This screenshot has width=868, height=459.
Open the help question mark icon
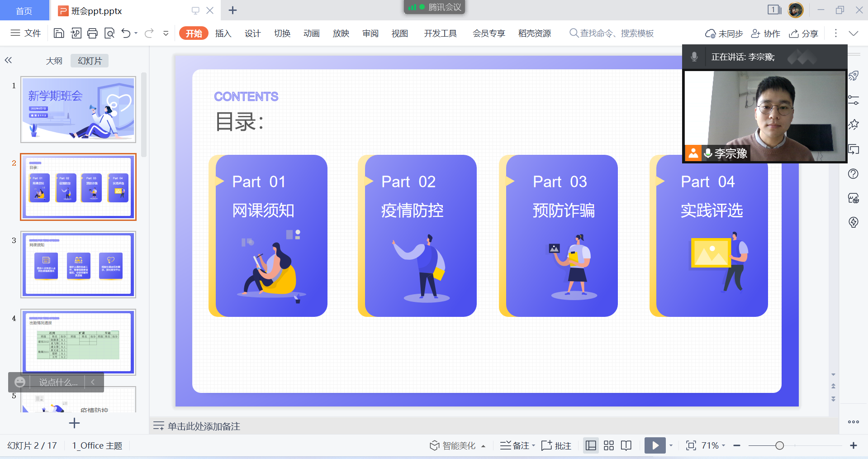pyautogui.click(x=853, y=174)
